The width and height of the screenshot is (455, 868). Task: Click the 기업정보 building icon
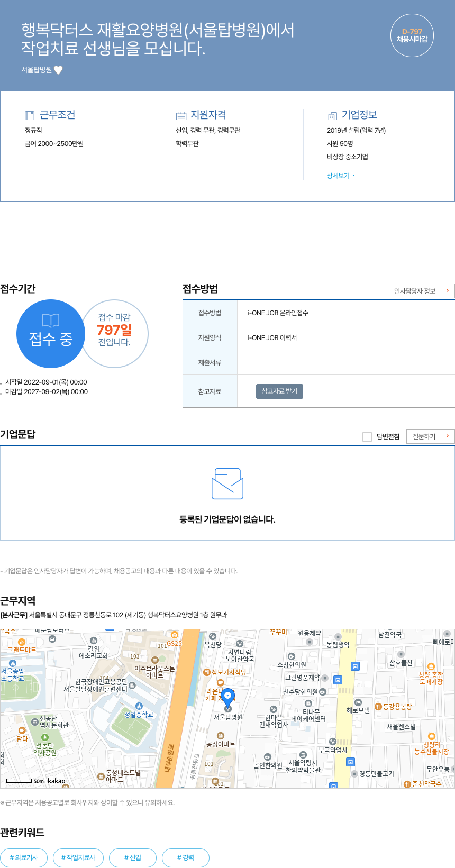332,116
